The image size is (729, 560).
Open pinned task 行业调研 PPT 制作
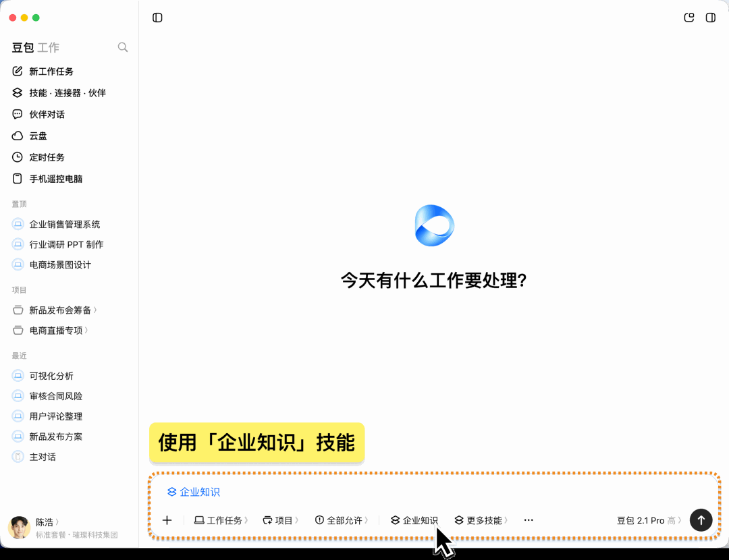tap(66, 244)
